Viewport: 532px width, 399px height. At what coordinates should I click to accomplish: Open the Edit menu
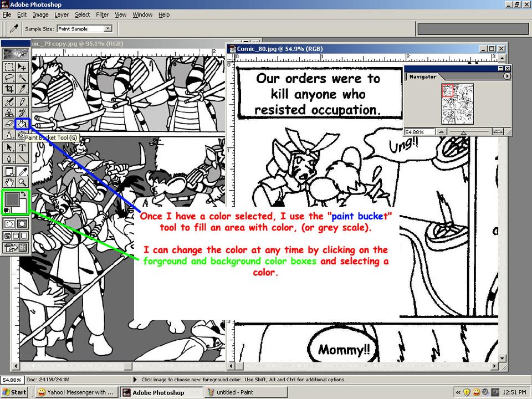point(22,14)
